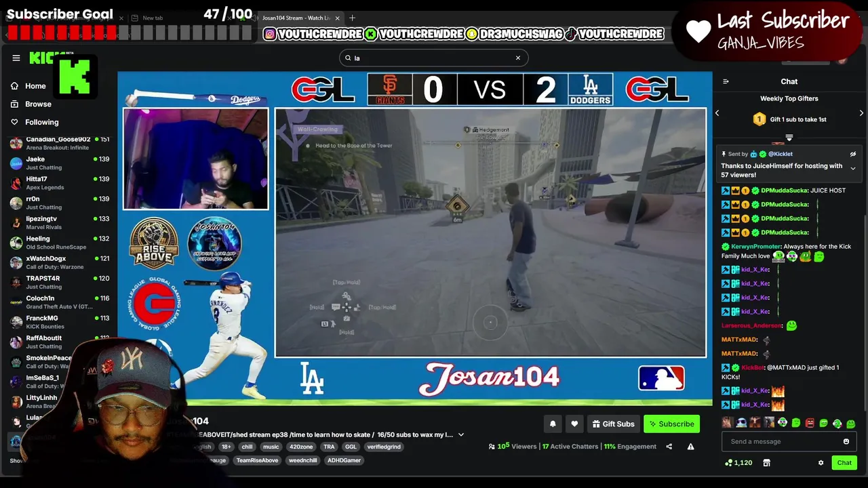The width and height of the screenshot is (868, 488).
Task: Click the Viewers count stat
Action: coord(512,447)
